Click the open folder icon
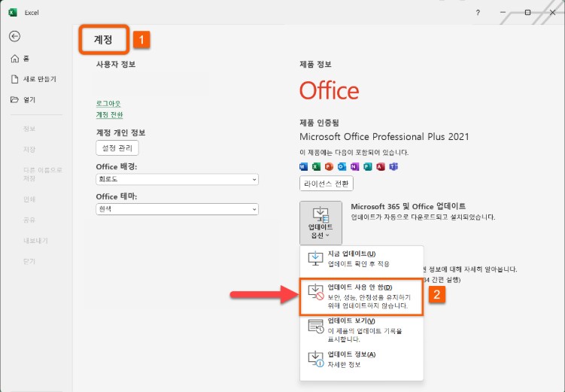This screenshot has height=392, width=565. [15, 99]
